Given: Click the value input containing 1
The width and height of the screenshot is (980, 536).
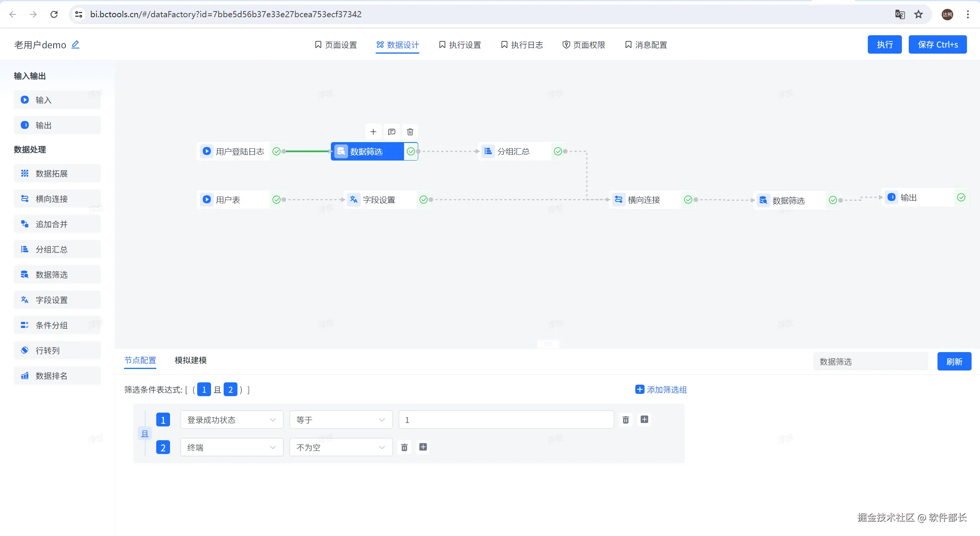Looking at the screenshot, I should (x=506, y=420).
